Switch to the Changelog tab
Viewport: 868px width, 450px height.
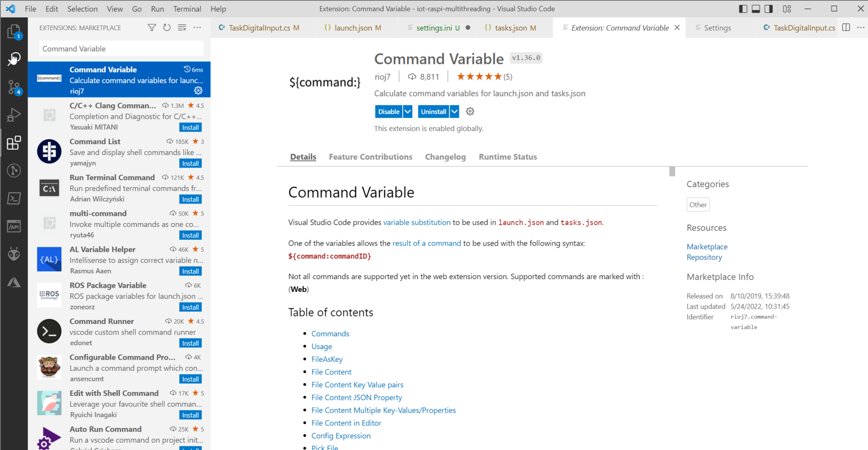[445, 157]
